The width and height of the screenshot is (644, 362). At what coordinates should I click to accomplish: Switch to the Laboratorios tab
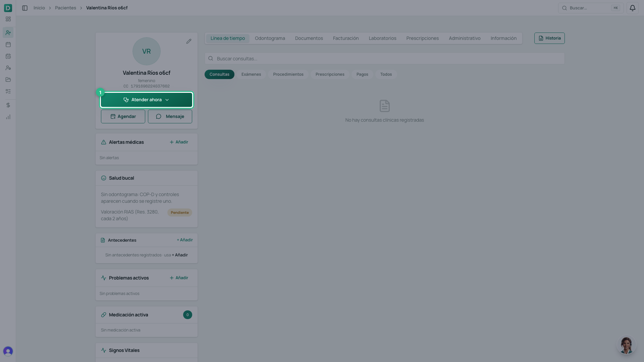(x=382, y=38)
